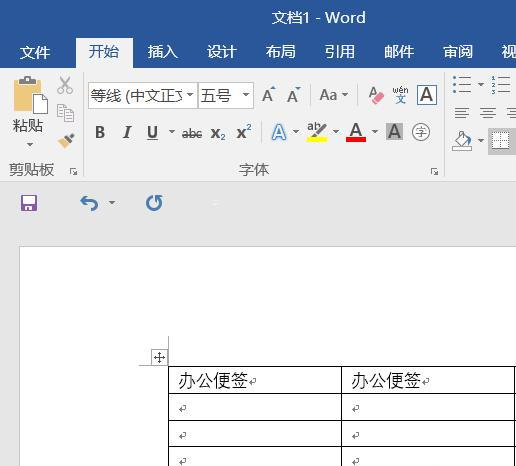Image resolution: width=516 pixels, height=466 pixels.
Task: Toggle character shading
Action: point(394,132)
